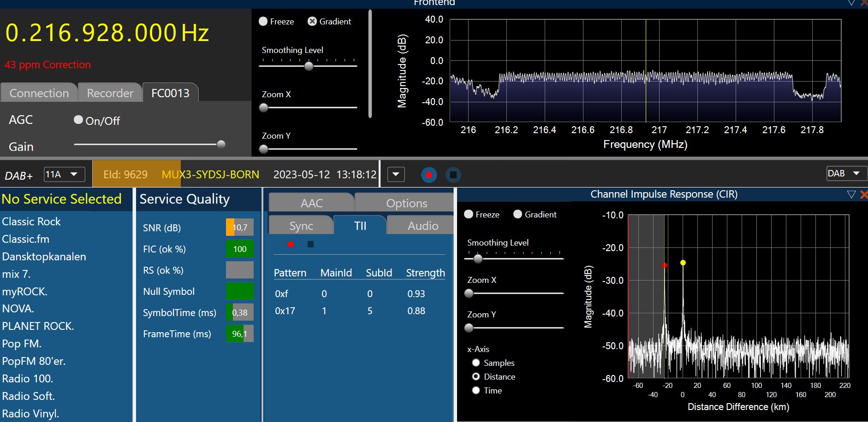Disable Gradient on the spectrum display
The height and width of the screenshot is (422, 868).
(x=312, y=21)
